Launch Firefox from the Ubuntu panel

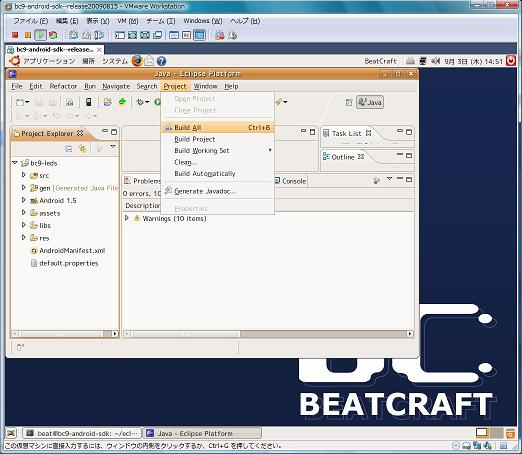click(137, 61)
